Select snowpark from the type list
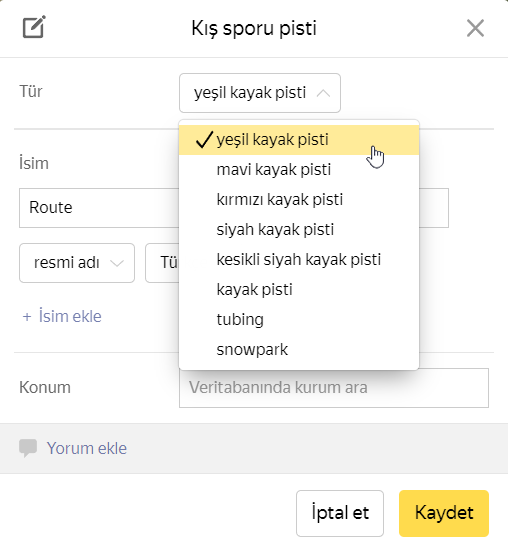The height and width of the screenshot is (550, 508). click(299, 350)
